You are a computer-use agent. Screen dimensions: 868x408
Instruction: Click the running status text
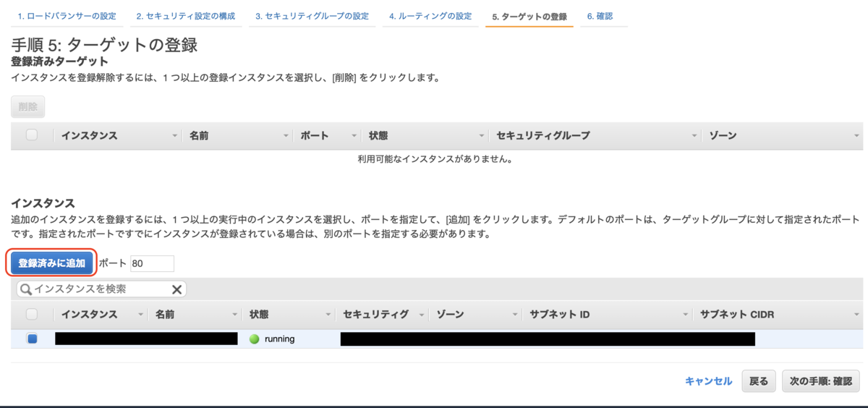[279, 339]
